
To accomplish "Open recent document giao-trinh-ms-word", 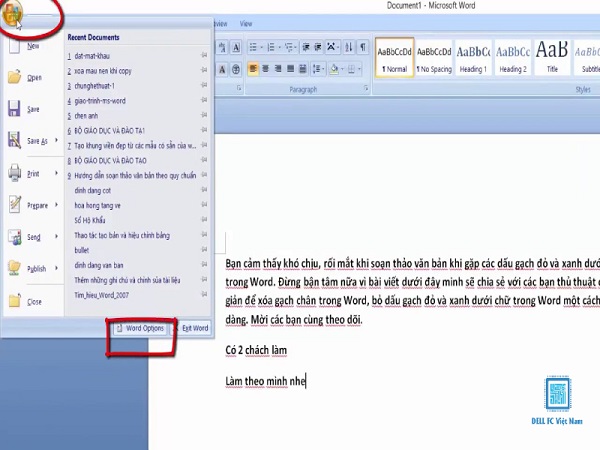I will (100, 101).
